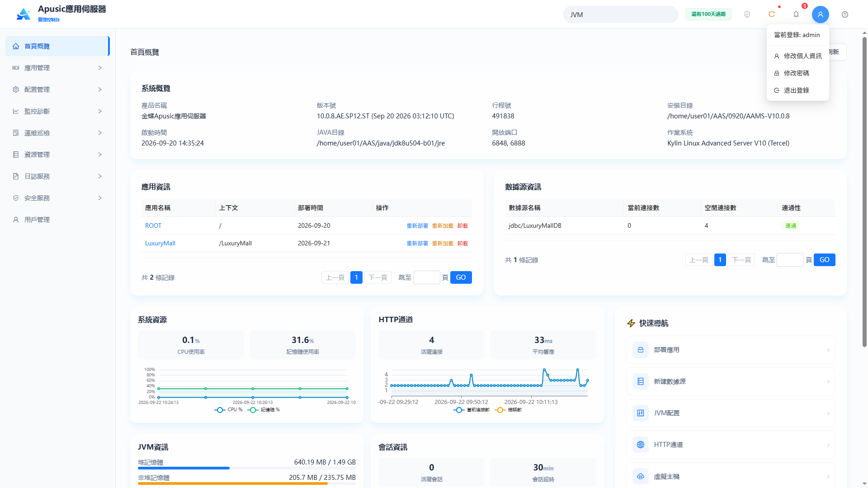Viewport: 868px width, 488px height.
Task: Click the notification bell icon
Action: (x=796, y=14)
